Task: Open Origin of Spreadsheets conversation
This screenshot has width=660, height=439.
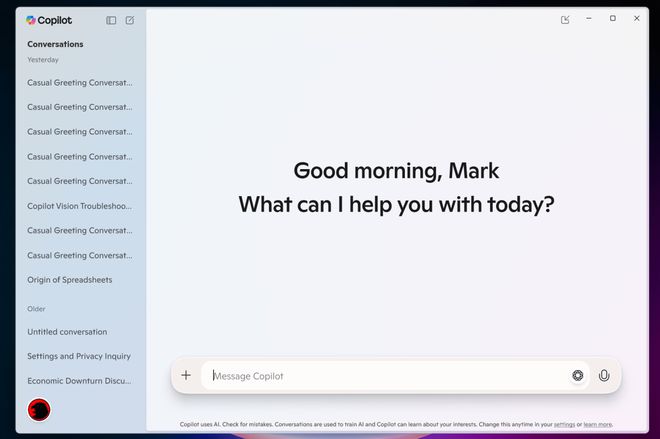Action: tap(70, 280)
